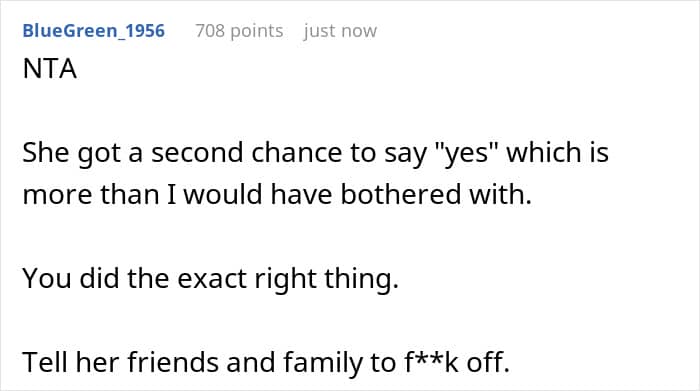This screenshot has width=700, height=391.
Task: Click the word "more" at line start
Action: coord(57,195)
